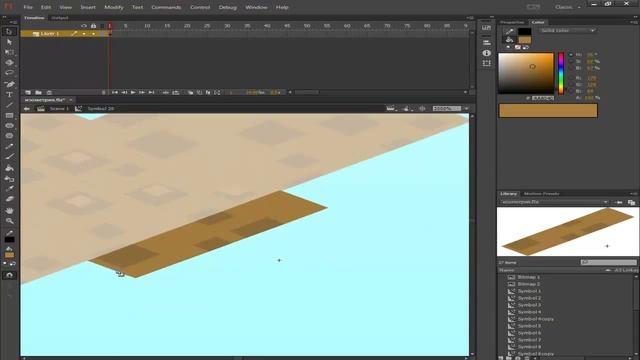Switch to the Properties tab
The height and width of the screenshot is (360, 640).
coord(512,22)
